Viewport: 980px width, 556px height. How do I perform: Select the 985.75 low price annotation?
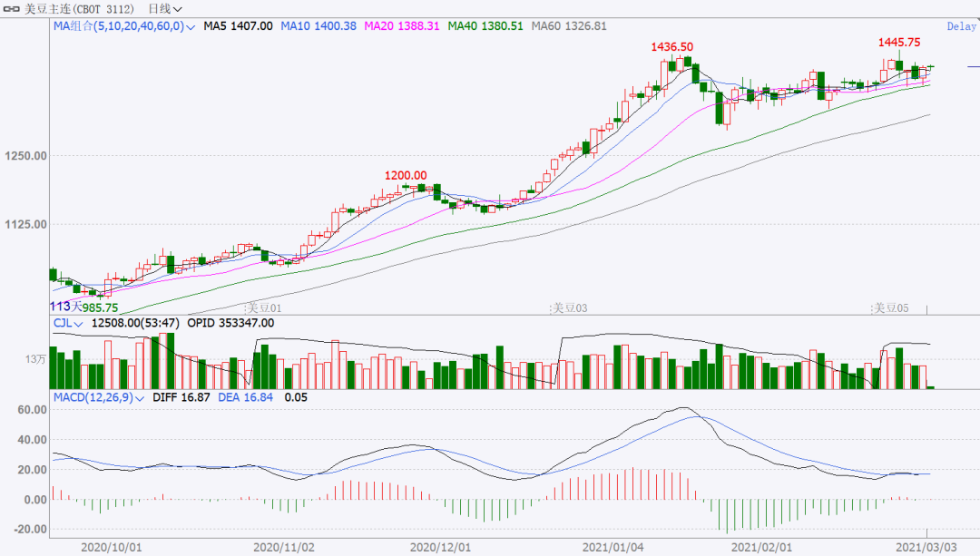coord(100,308)
